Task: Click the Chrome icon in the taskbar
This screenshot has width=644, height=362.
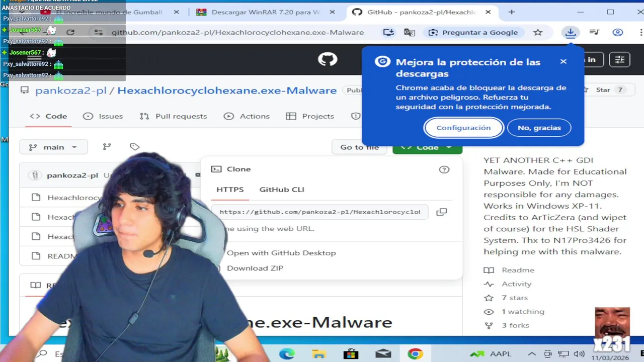Action: coord(415,354)
